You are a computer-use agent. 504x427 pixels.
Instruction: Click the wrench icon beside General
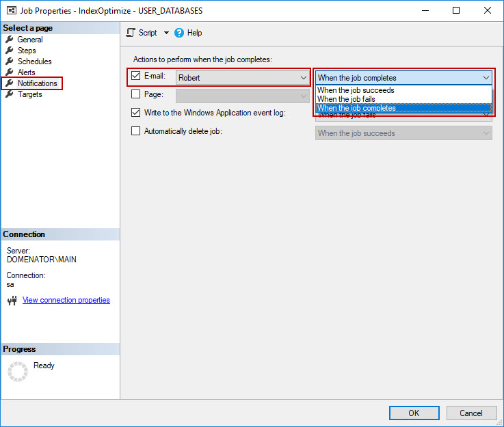(10, 40)
